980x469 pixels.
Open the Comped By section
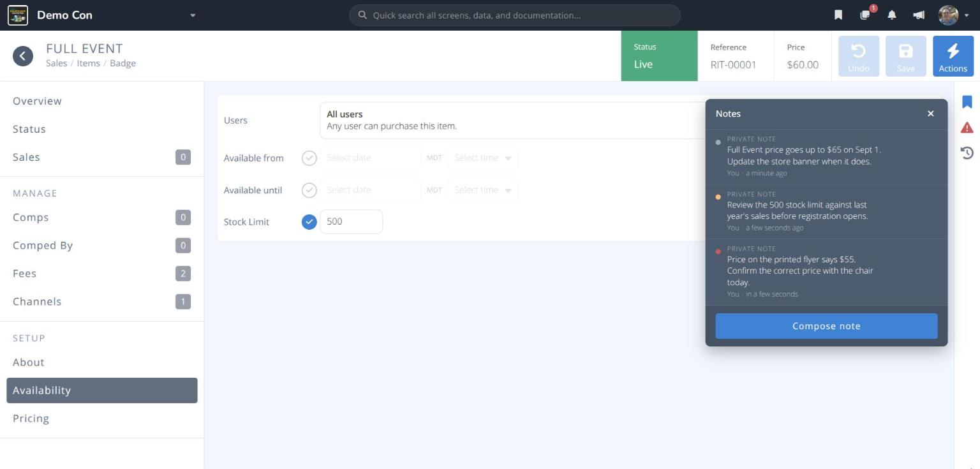coord(102,246)
